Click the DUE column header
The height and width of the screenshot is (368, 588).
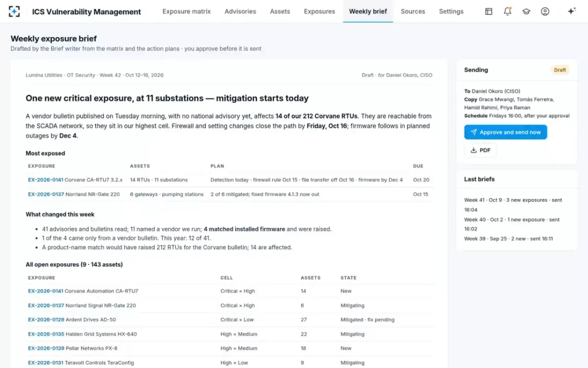point(418,166)
